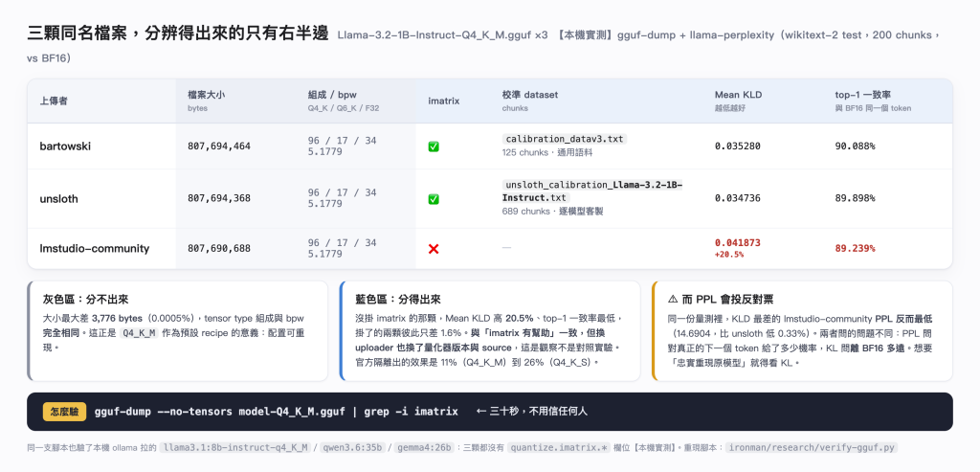The height and width of the screenshot is (472, 980).
Task: Click bpw composition in bartowski row
Action: pyautogui.click(x=342, y=146)
